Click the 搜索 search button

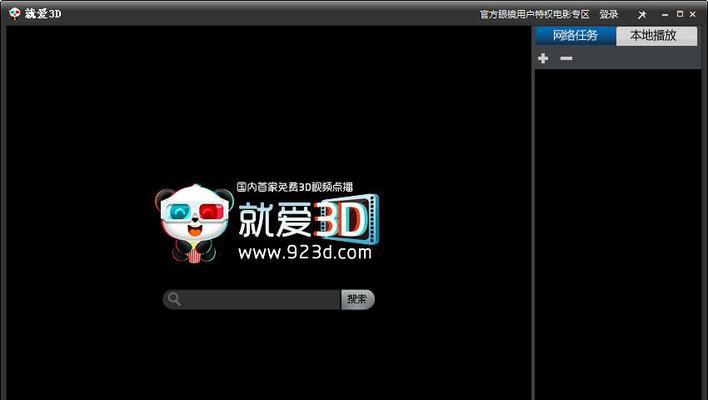click(x=358, y=299)
